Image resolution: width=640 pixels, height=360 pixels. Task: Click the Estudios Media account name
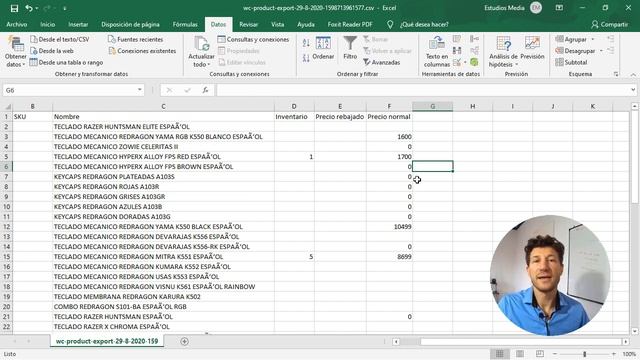tap(504, 8)
